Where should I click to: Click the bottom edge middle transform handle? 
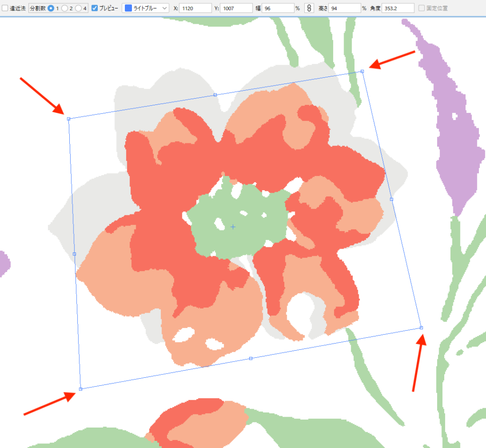tap(251, 358)
